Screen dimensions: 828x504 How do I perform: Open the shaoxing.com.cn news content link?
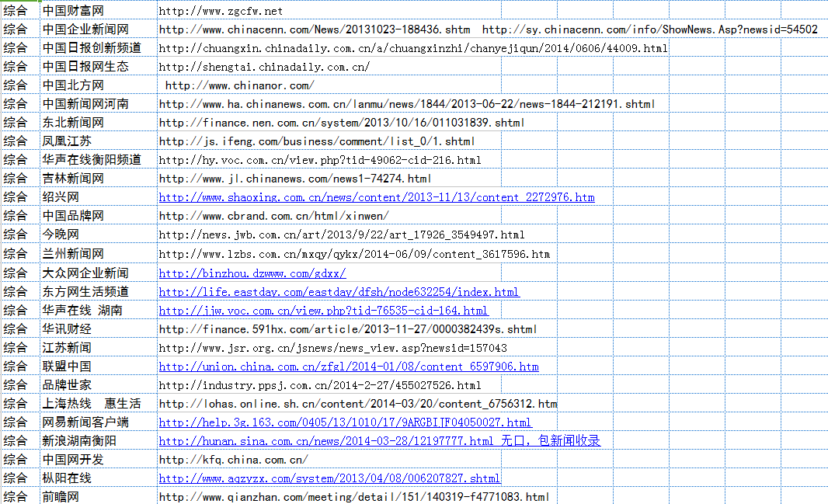[x=377, y=197]
